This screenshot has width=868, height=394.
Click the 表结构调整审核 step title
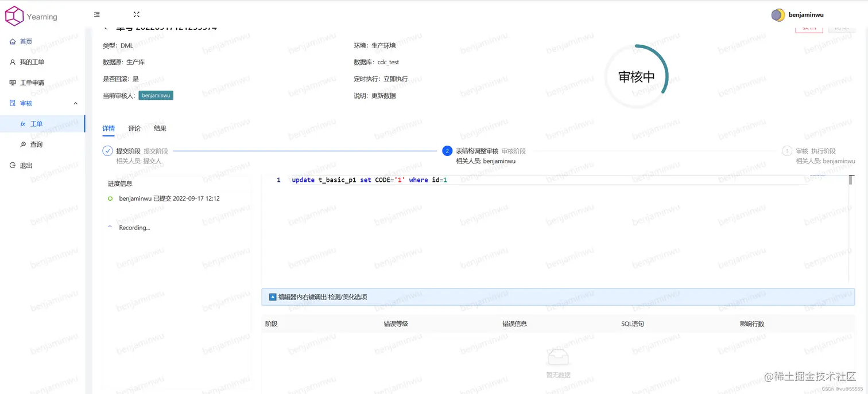[477, 151]
